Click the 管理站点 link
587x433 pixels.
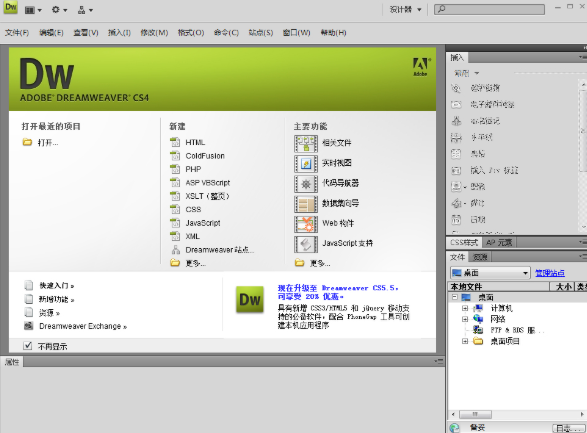click(x=550, y=273)
